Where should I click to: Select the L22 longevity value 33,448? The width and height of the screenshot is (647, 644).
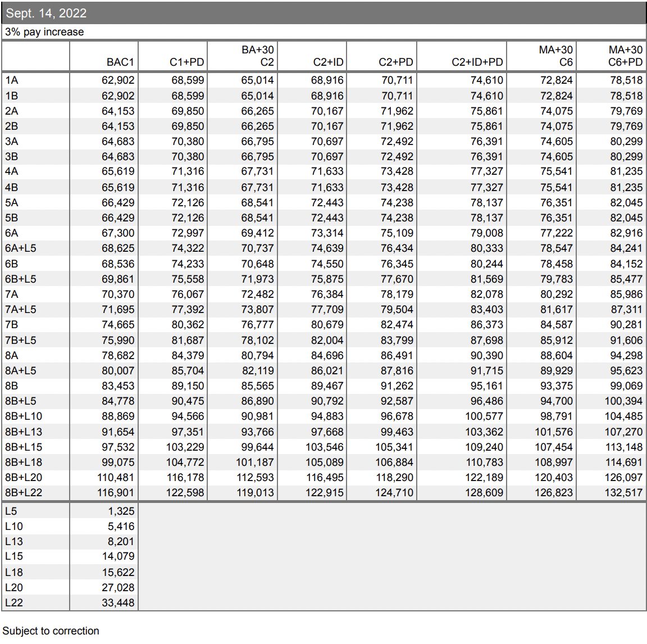pos(118,603)
